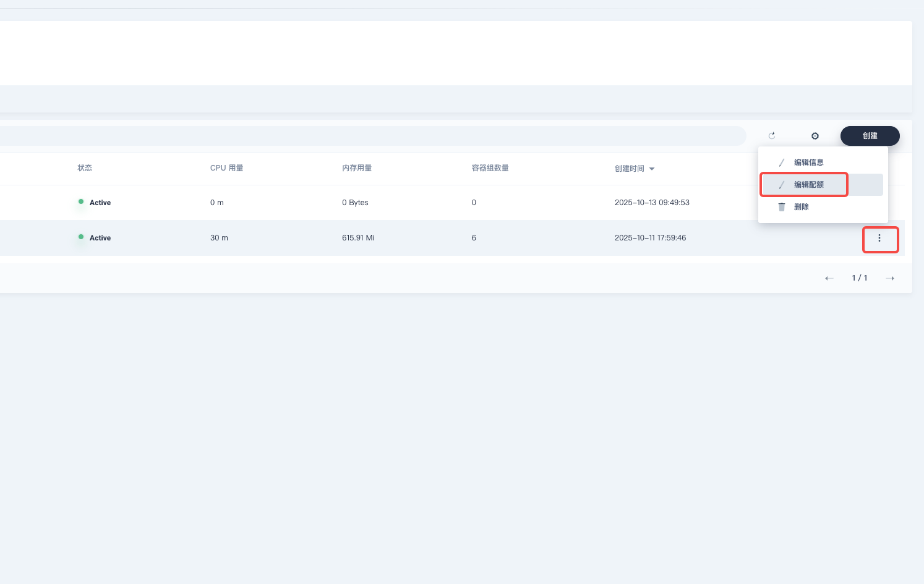Click the Active label in the 0 Bytes row
The image size is (924, 584).
pyautogui.click(x=100, y=203)
